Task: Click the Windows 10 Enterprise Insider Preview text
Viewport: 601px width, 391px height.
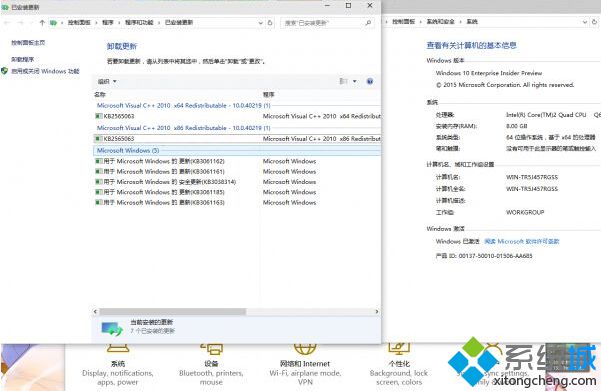Action: click(x=489, y=73)
